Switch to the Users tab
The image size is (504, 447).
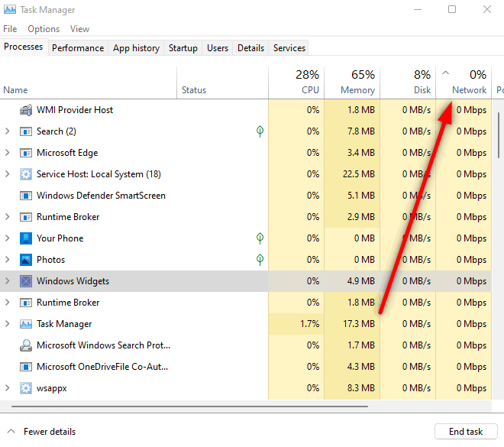tap(218, 48)
